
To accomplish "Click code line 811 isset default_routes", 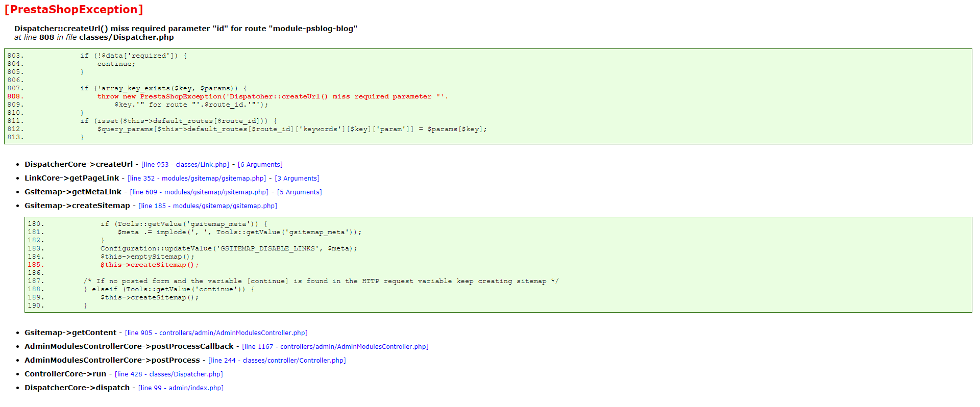I will pos(179,121).
